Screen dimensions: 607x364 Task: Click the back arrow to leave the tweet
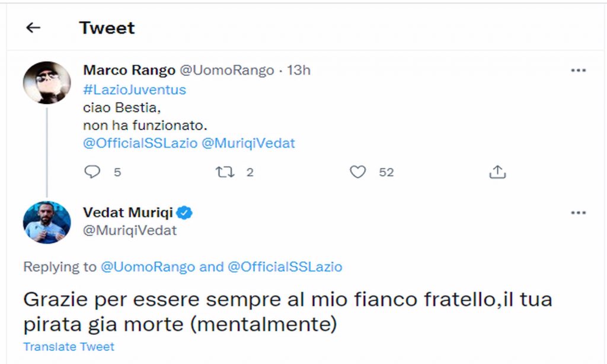tap(33, 27)
